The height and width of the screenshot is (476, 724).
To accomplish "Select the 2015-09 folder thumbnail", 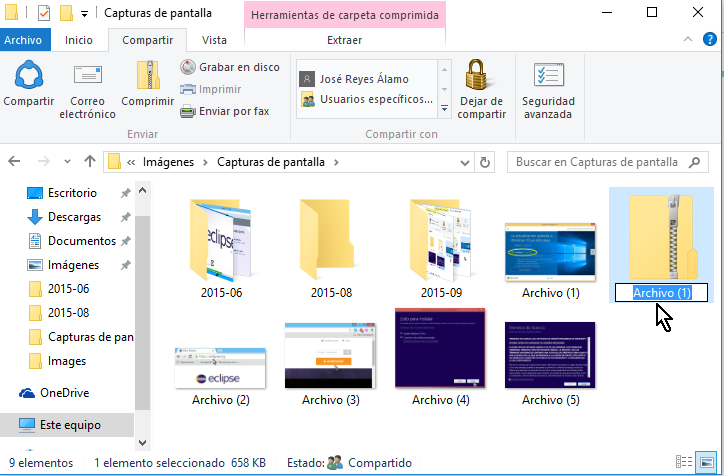I will click(441, 240).
